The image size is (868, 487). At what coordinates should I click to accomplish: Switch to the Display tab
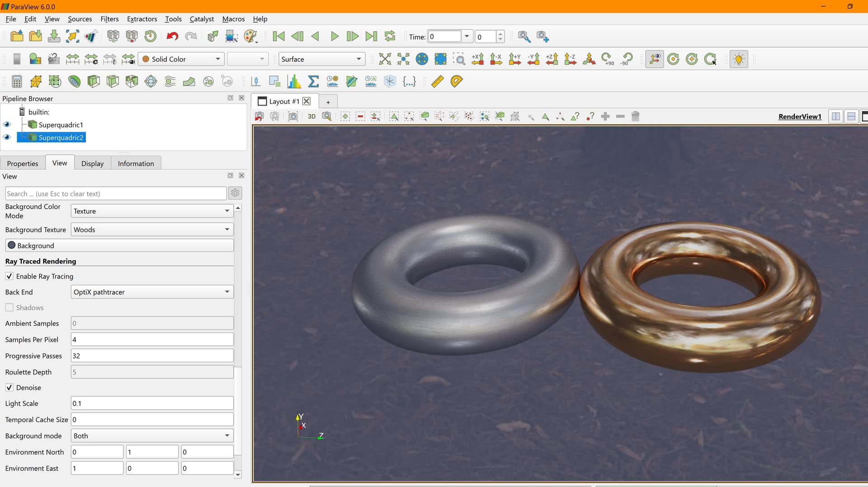(92, 164)
